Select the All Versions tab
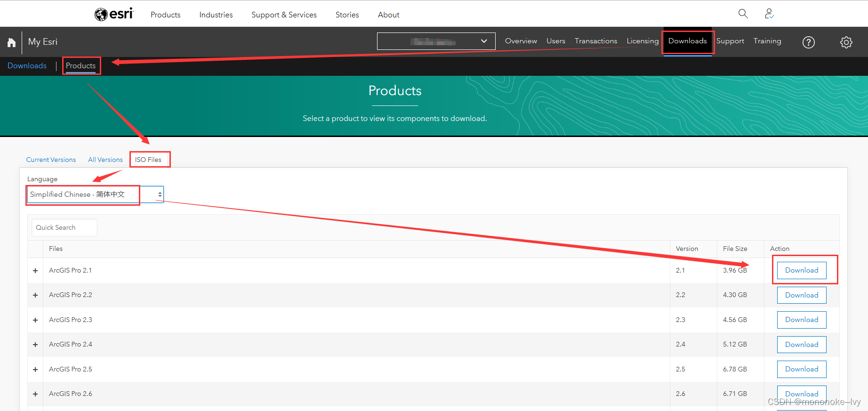Viewport: 868px width, 411px height. pyautogui.click(x=105, y=160)
